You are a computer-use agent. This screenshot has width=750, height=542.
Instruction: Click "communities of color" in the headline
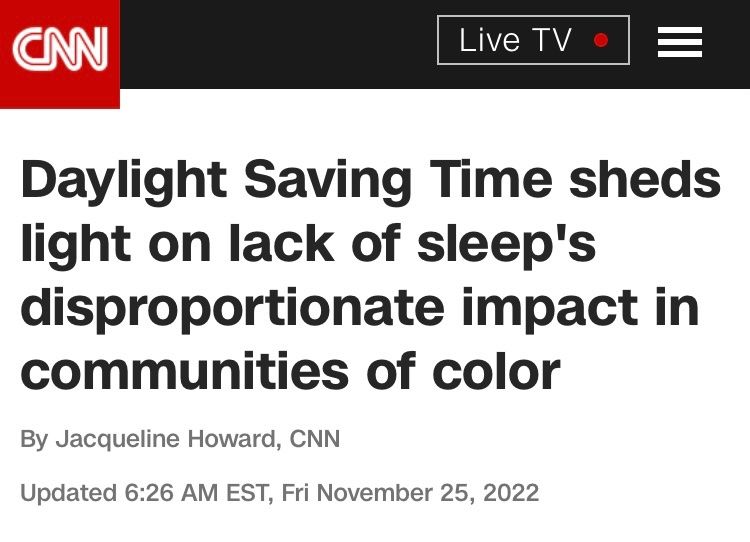[290, 371]
